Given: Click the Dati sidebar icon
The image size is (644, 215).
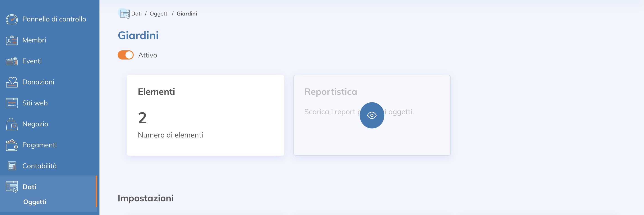Looking at the screenshot, I should [x=12, y=187].
